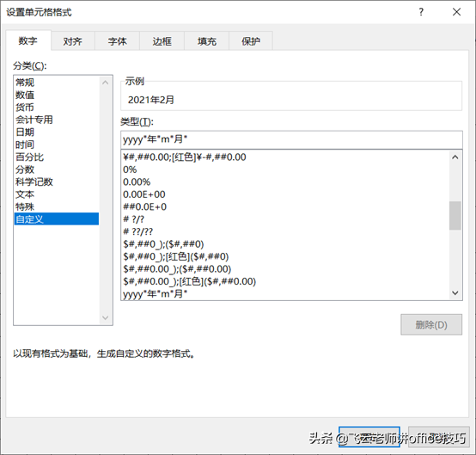Screen dimensions: 476x455
Task: Pick 日期 category
Action: click(x=57, y=132)
